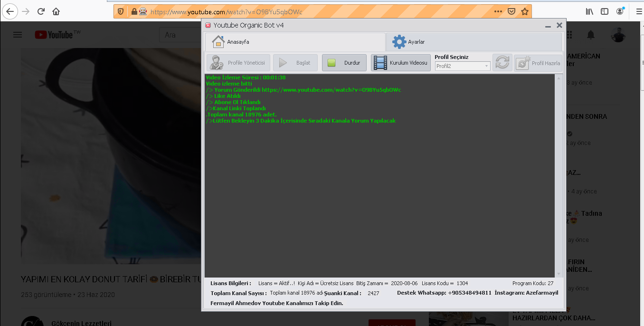Click the Firefox forward arrow
Image resolution: width=644 pixels, height=326 pixels.
tap(26, 11)
